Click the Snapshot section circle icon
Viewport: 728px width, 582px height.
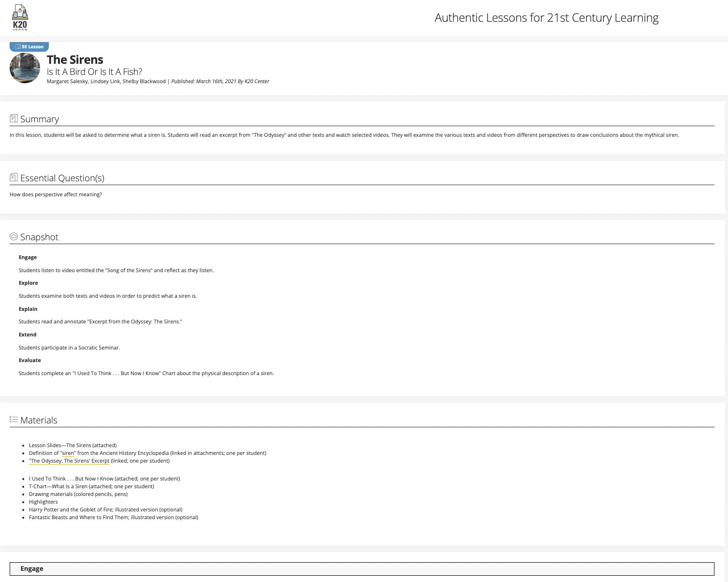click(14, 236)
